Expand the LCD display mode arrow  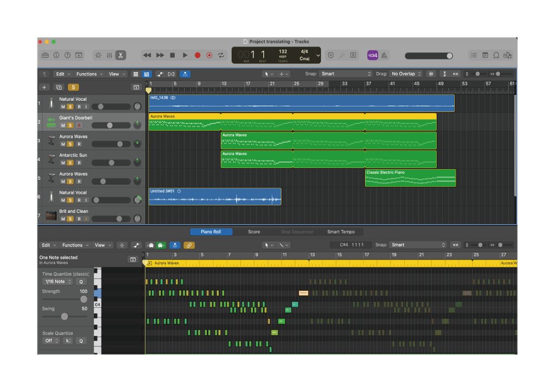pos(318,55)
